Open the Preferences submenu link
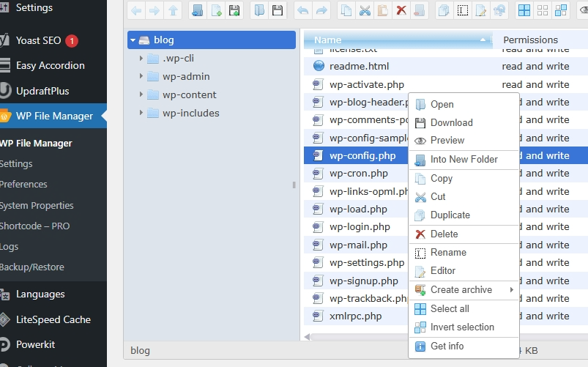The height and width of the screenshot is (367, 588). pyautogui.click(x=23, y=185)
